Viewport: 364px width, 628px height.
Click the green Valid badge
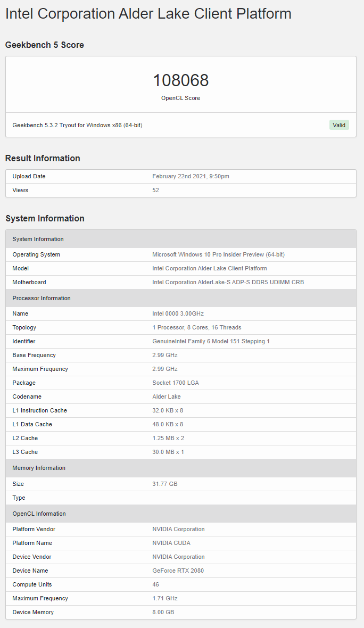coord(339,125)
